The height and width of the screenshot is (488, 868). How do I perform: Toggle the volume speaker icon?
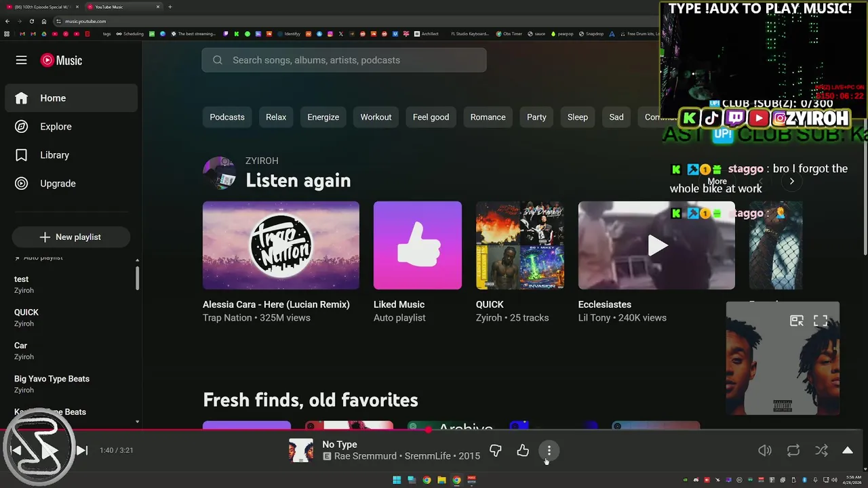point(765,450)
